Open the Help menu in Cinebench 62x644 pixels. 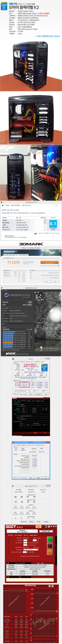click(x=6, y=290)
